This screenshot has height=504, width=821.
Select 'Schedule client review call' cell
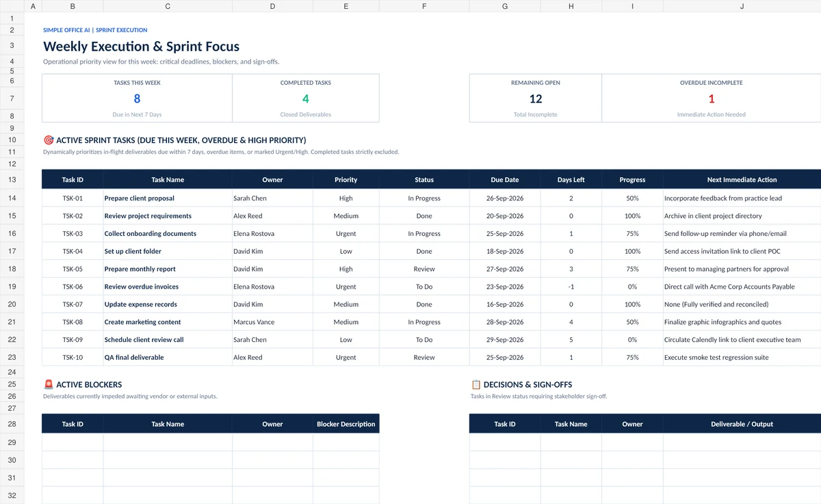pos(168,340)
